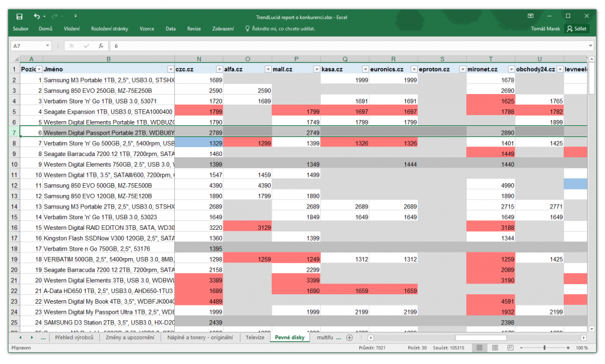Select column N header
Screen dimensions: 605x364
[199, 58]
